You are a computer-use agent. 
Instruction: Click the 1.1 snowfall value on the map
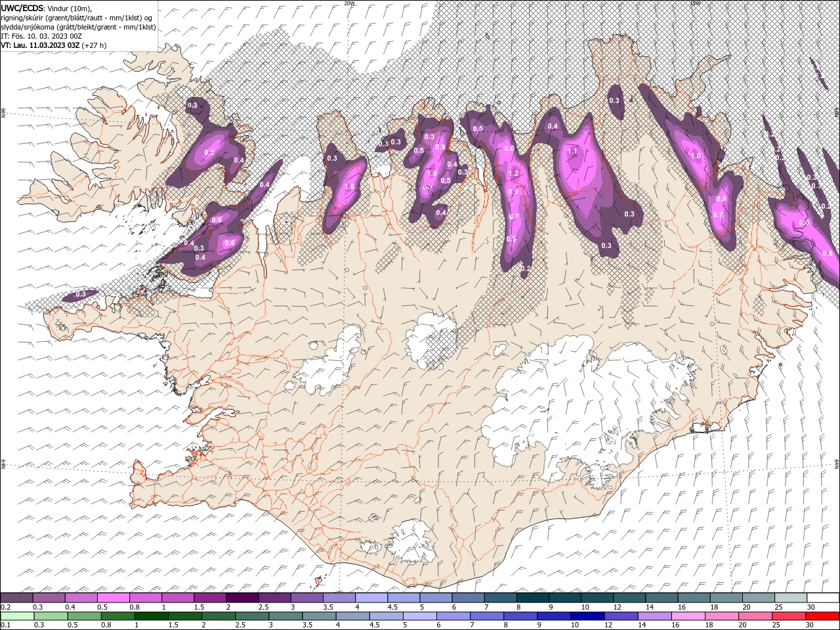pos(572,151)
